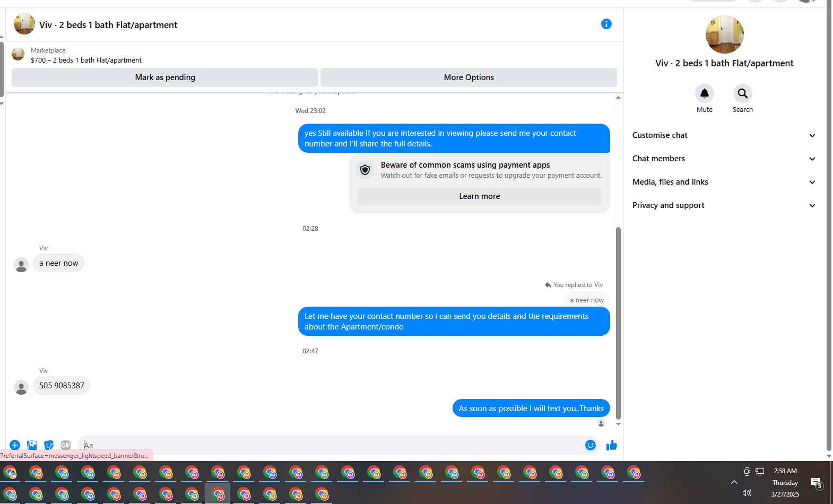The height and width of the screenshot is (504, 833).
Task: Click the chat scrollbar's up arrow
Action: tap(618, 98)
